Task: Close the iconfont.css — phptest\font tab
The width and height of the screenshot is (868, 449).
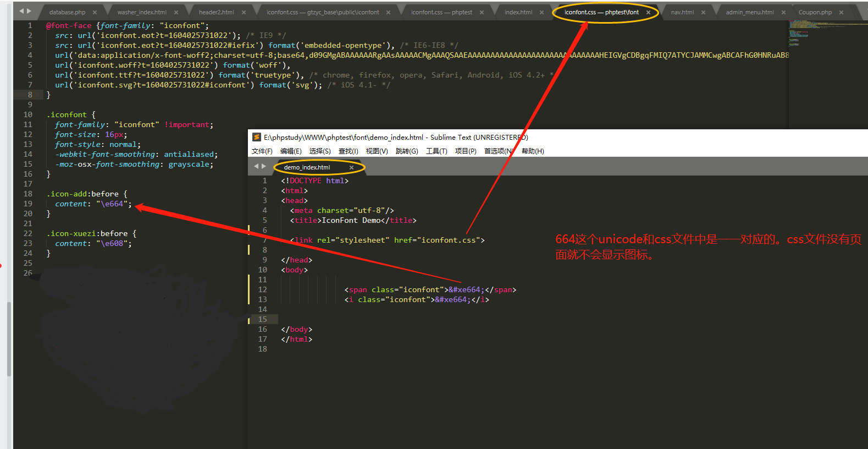Action: click(x=648, y=12)
